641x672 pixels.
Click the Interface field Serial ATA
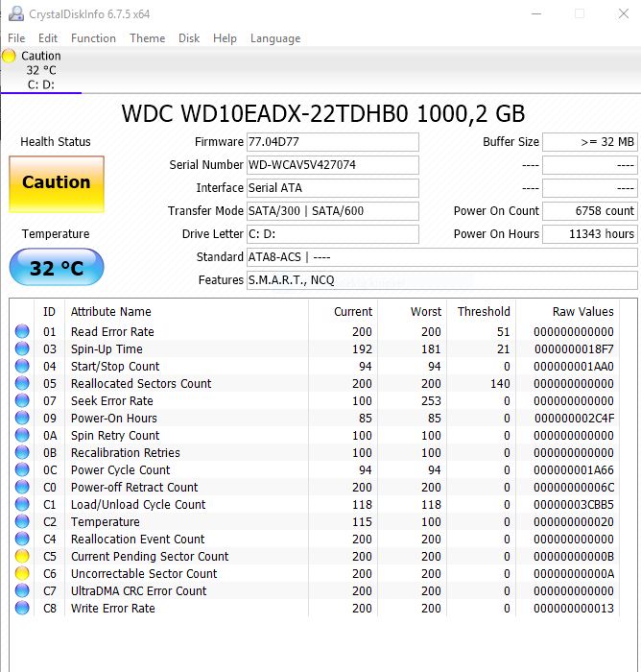[333, 188]
